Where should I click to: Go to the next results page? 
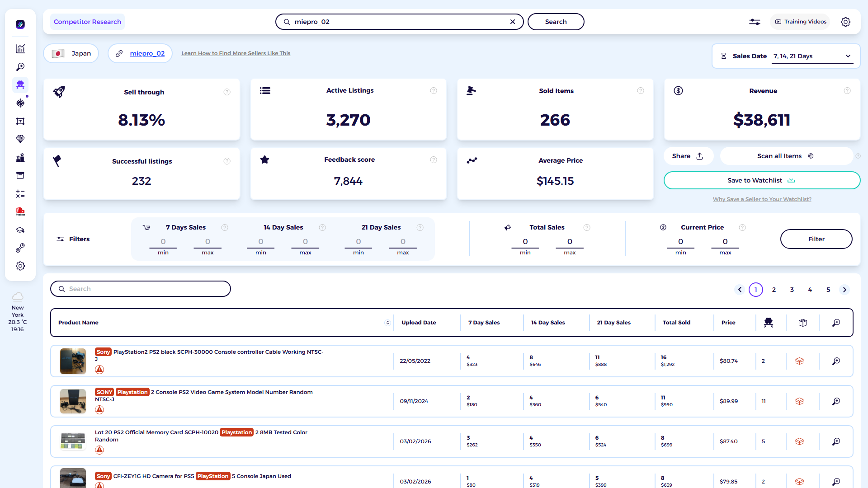pos(844,290)
